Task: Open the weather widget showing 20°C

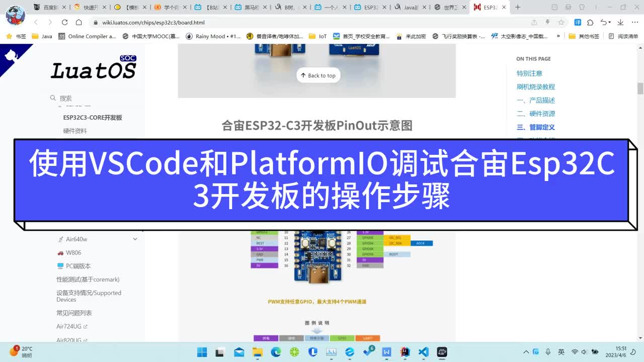Action: click(x=21, y=351)
